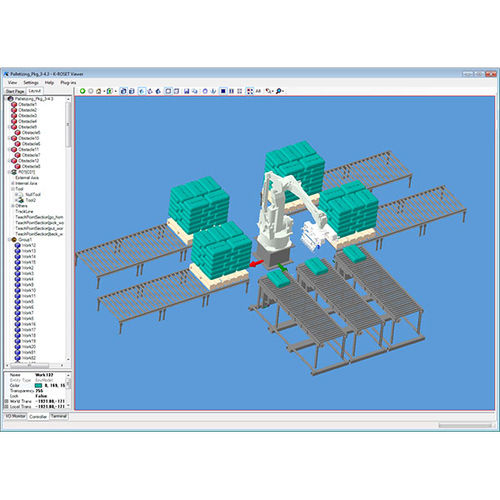Select Work13 in the tree

(29, 251)
